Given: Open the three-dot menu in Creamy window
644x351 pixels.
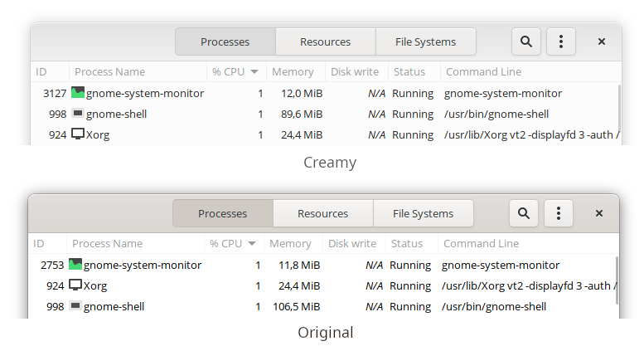Looking at the screenshot, I should pyautogui.click(x=561, y=41).
